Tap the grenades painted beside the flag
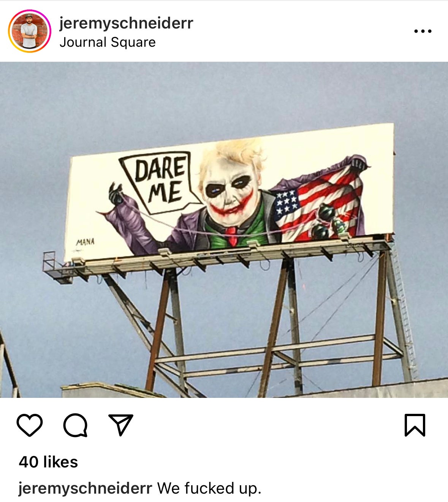 [x=328, y=222]
